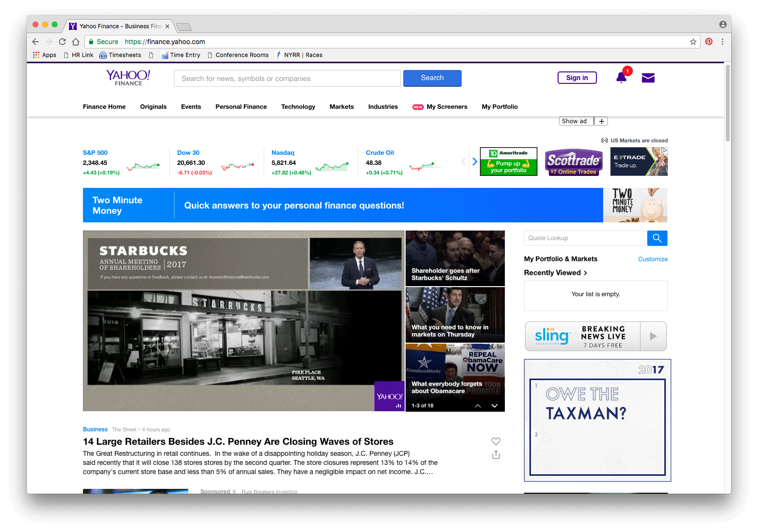Image resolution: width=758 pixels, height=532 pixels.
Task: Open the Personal Finance menu item
Action: 241,107
